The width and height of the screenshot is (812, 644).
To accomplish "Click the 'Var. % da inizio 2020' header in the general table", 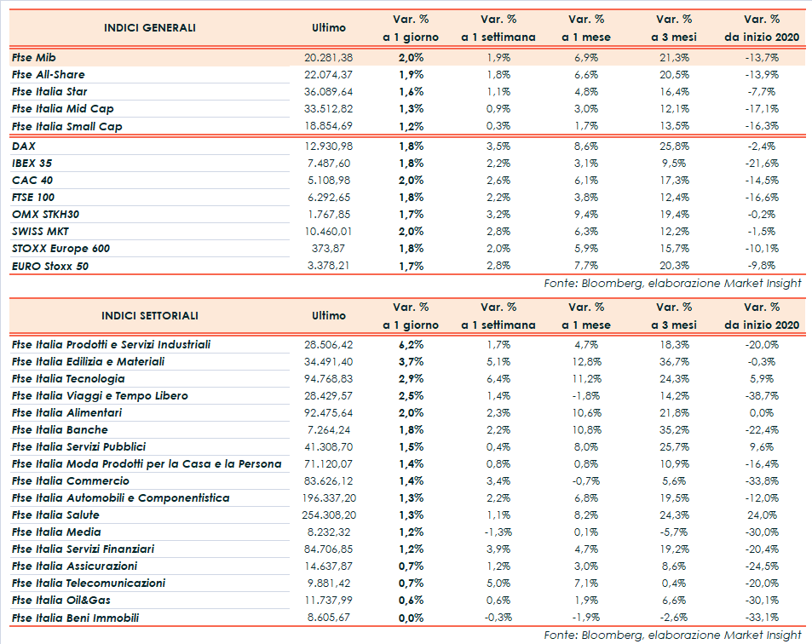I will click(763, 27).
